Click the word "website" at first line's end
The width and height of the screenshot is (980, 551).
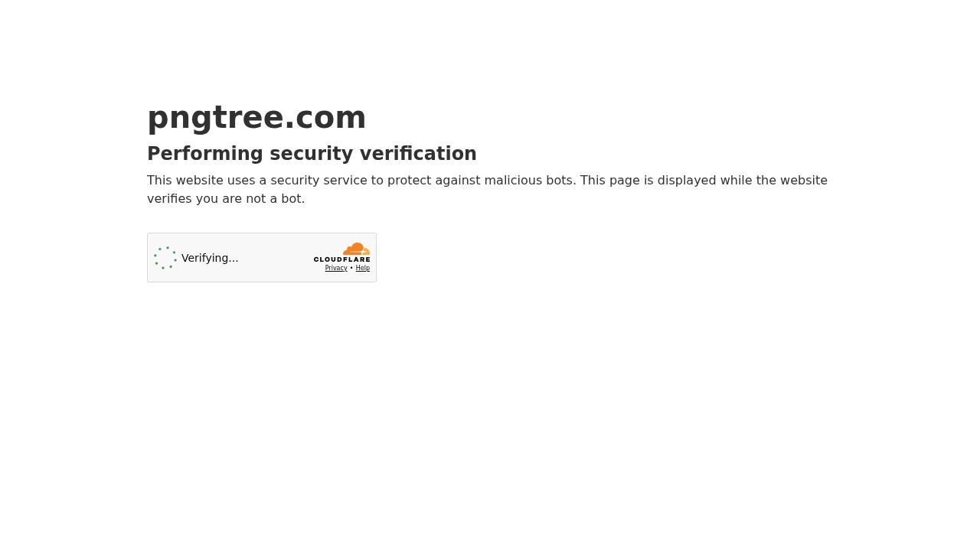pos(804,180)
